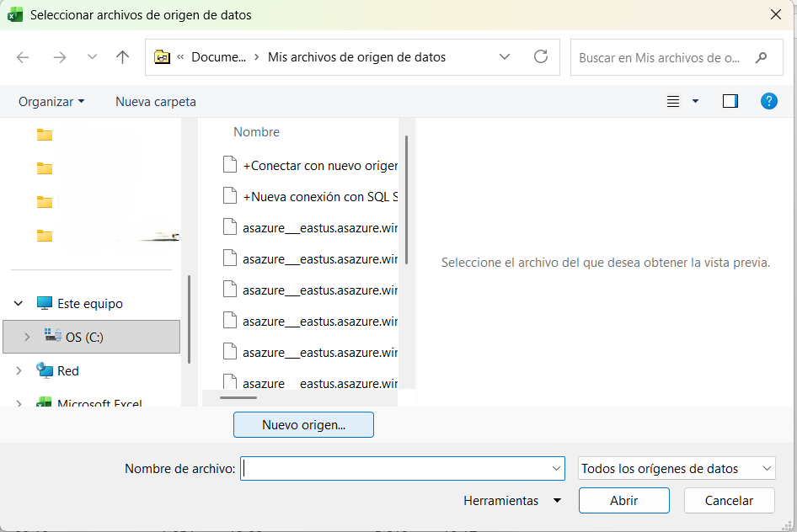Click the change view layout icon
The image size is (797, 532).
click(x=673, y=101)
